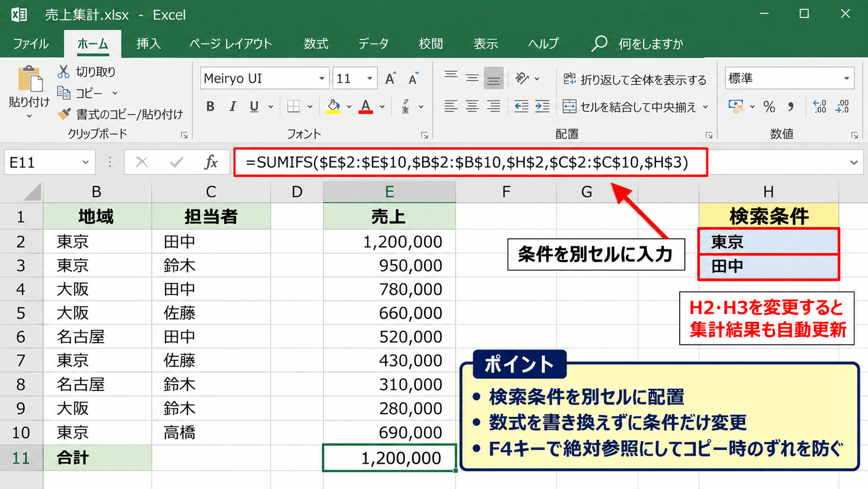Viewport: 868px width, 489px height.
Task: Click セルを結合して中央揃え button
Action: (x=630, y=107)
